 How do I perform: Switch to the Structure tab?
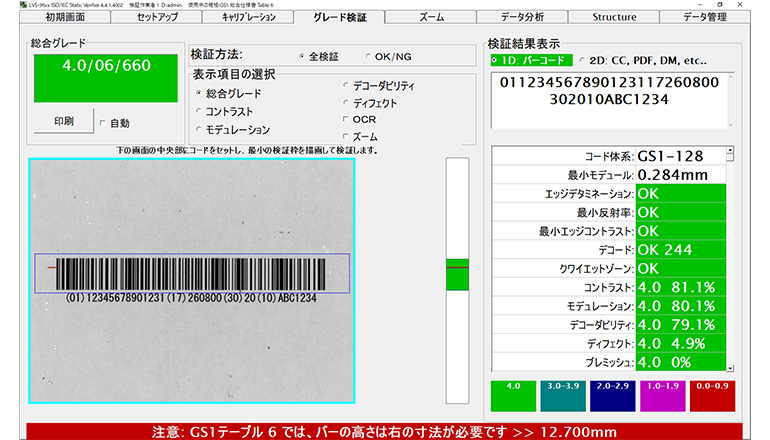pos(614,17)
